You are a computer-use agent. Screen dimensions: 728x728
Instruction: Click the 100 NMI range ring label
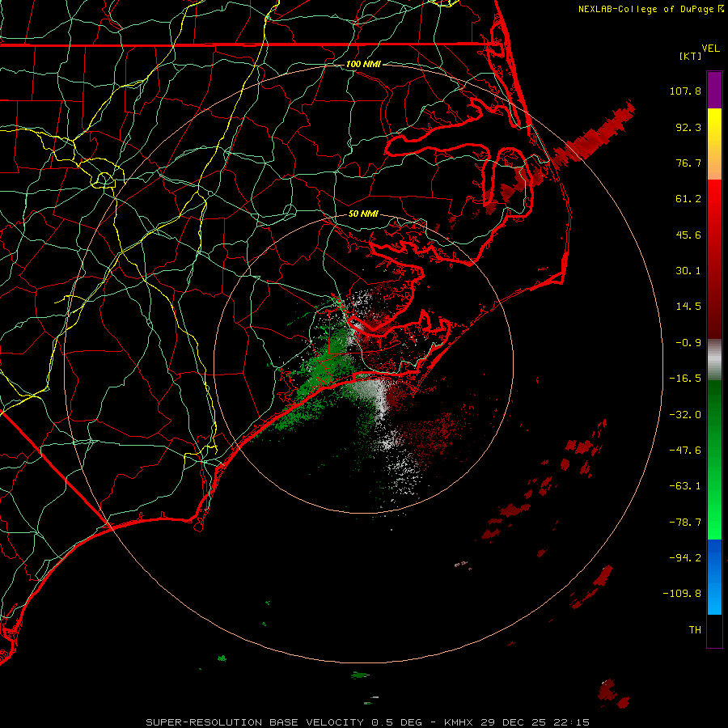coord(363,64)
